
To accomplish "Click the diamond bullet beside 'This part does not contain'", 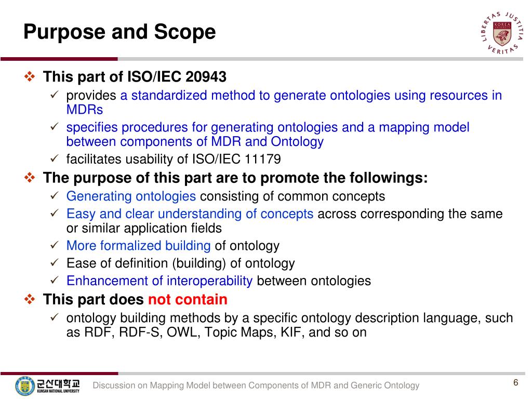I will 30,299.
